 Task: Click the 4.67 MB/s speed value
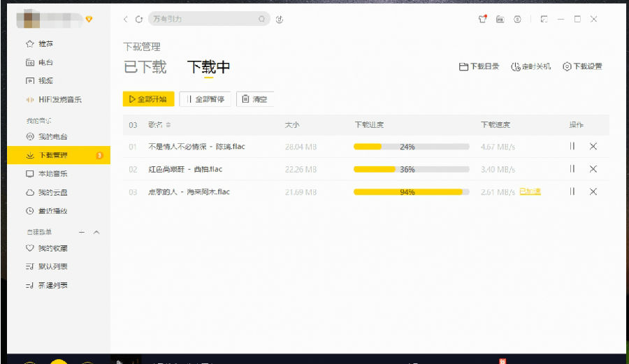pos(498,147)
